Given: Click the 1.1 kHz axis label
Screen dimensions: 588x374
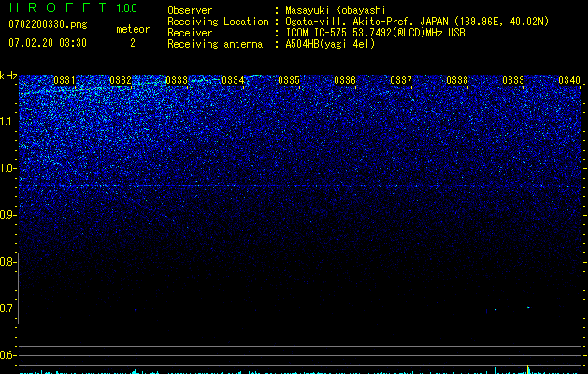Looking at the screenshot, I should tap(7, 122).
